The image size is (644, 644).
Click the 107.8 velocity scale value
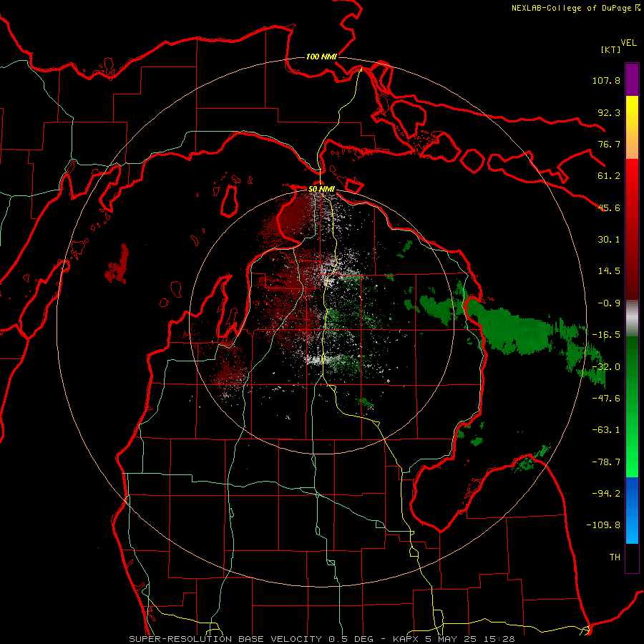[606, 80]
